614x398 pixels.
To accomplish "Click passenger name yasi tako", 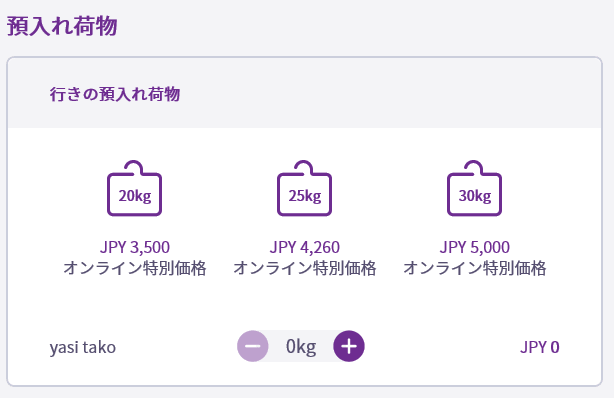I will coord(83,347).
